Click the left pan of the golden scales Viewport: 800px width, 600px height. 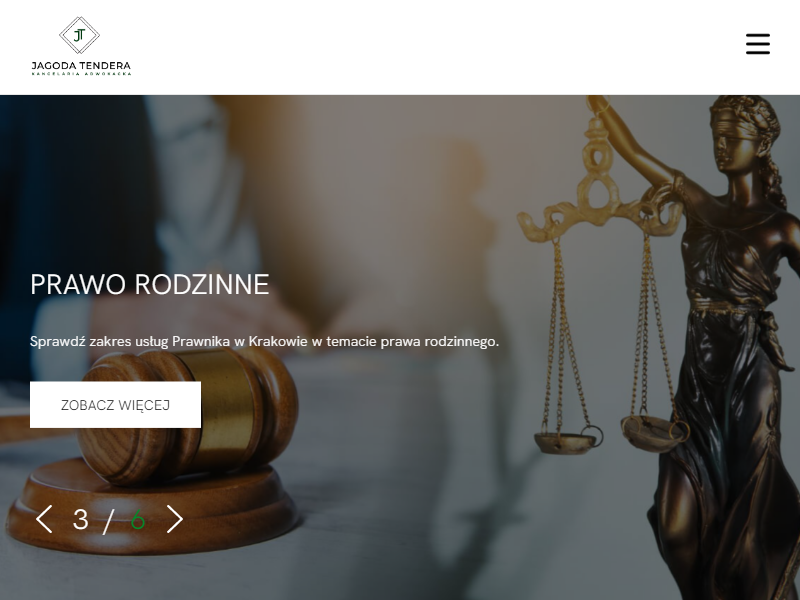tap(568, 441)
